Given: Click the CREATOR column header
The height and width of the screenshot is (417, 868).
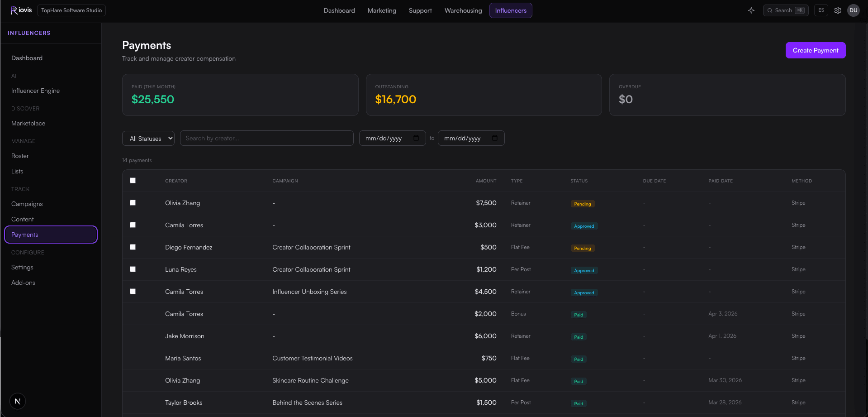Looking at the screenshot, I should click(x=176, y=181).
